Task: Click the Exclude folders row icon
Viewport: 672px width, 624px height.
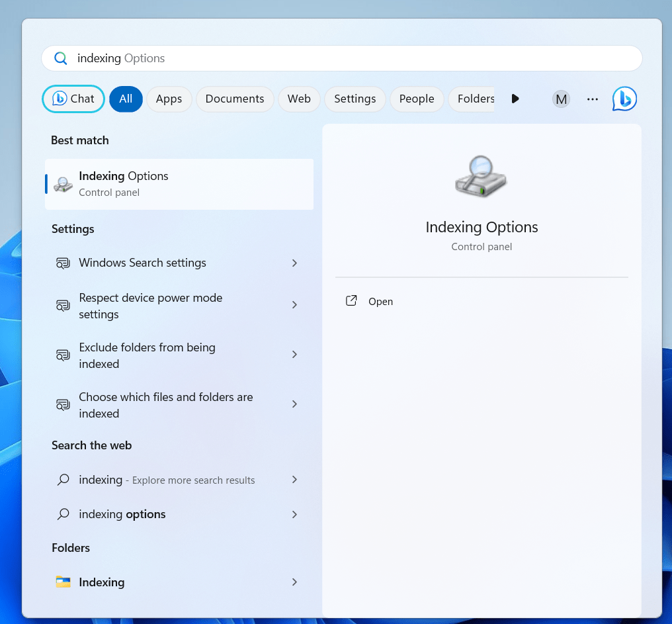Action: tap(63, 355)
